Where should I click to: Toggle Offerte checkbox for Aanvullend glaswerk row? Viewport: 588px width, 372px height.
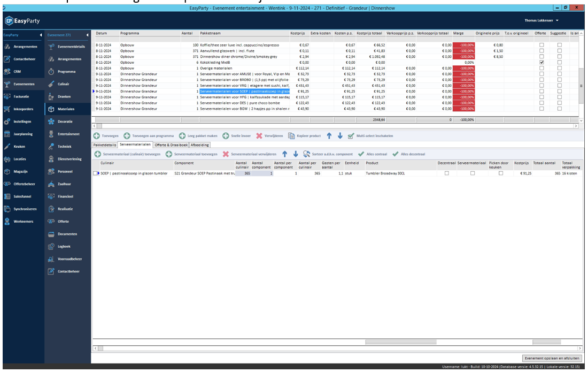541,51
